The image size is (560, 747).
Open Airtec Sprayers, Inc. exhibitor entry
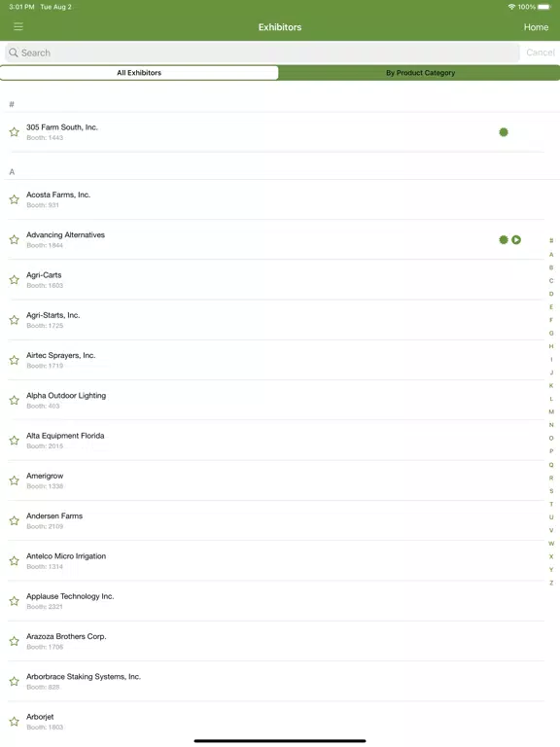276,360
